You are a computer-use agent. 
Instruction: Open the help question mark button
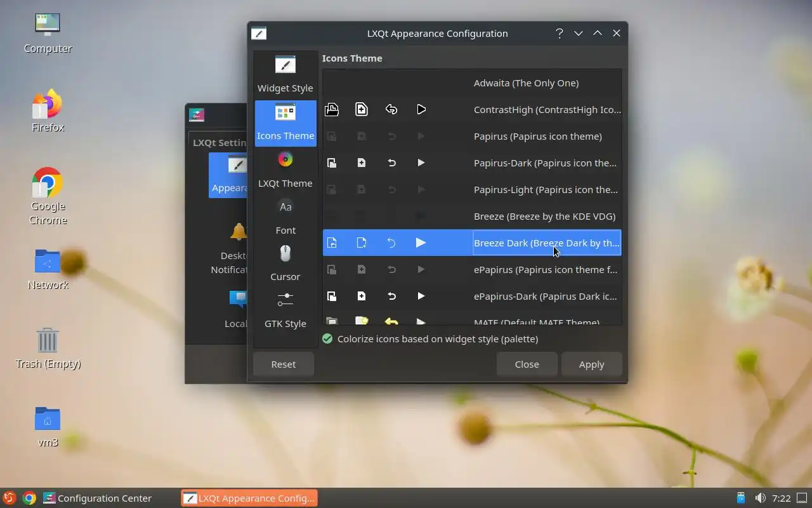tap(559, 34)
